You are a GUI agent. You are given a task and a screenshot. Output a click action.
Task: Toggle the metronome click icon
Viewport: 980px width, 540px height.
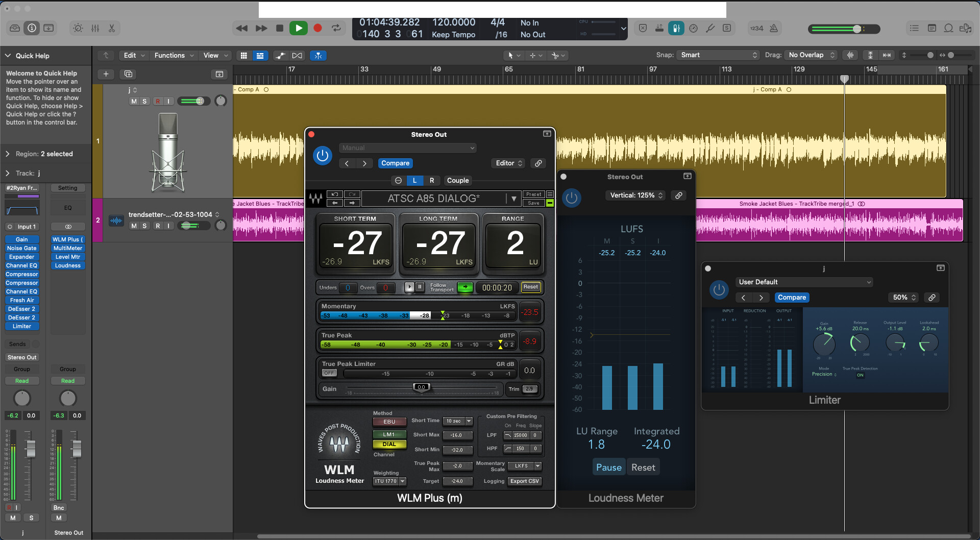[774, 28]
